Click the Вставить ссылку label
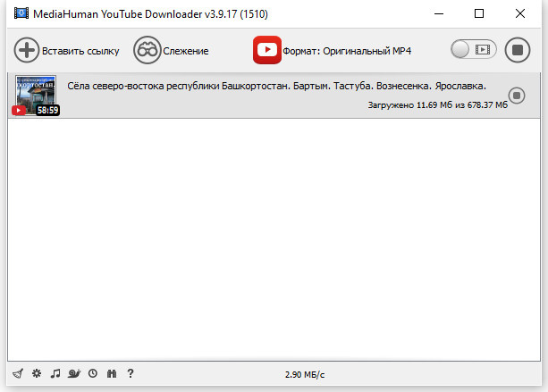 80,51
